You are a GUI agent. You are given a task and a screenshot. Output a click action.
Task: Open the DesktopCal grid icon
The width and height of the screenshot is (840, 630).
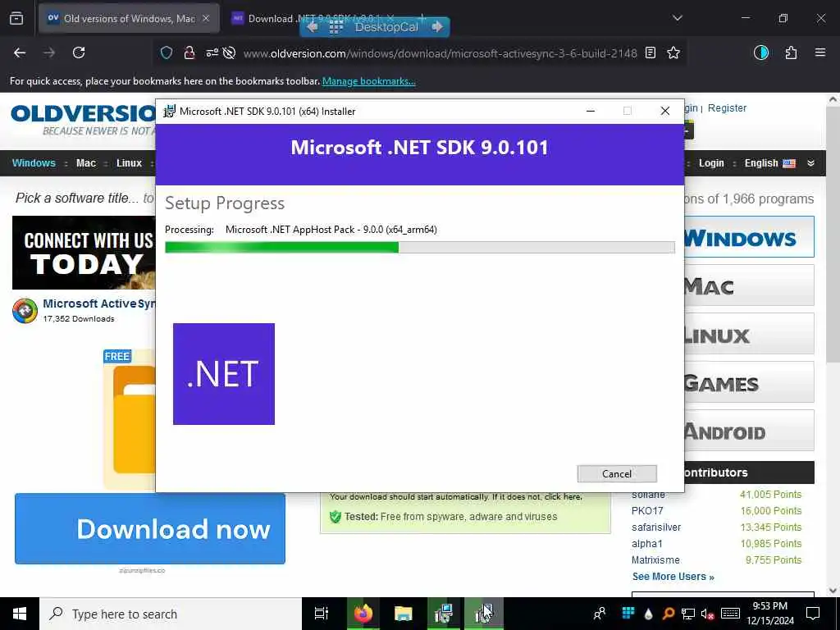tap(336, 27)
